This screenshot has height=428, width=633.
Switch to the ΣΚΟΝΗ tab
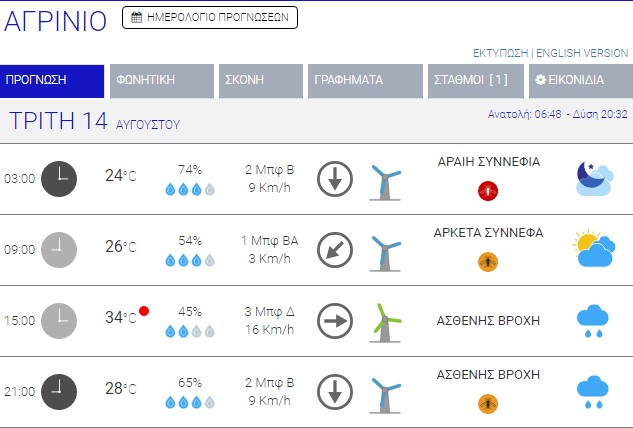click(x=260, y=81)
